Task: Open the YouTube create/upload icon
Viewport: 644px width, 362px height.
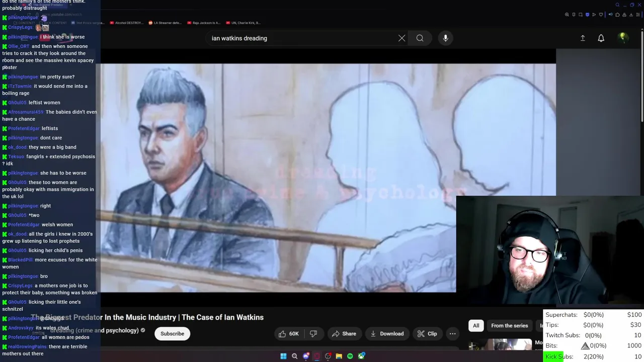Action: [583, 38]
